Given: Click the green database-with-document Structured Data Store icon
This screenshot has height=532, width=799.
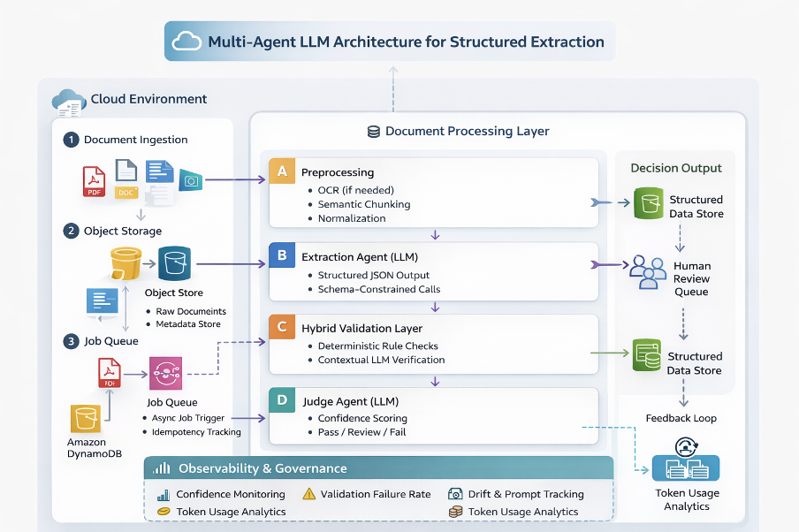Looking at the screenshot, I should [x=647, y=354].
